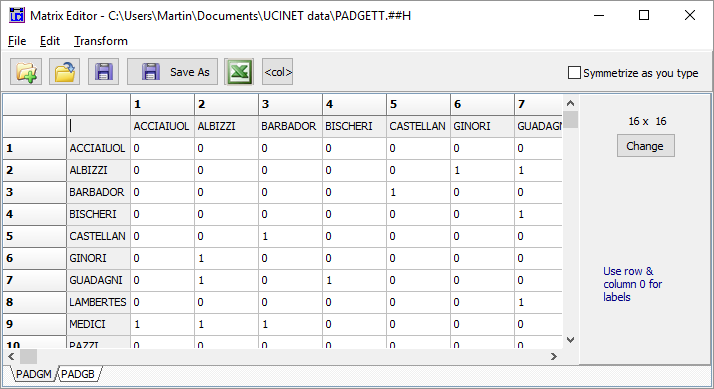Open the File menu
This screenshot has height=389, width=714.
point(17,41)
